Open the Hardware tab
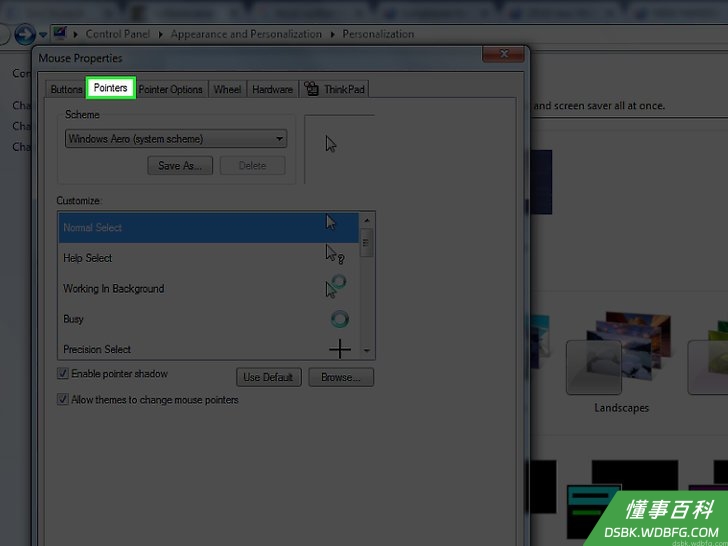Viewport: 728px width, 546px height. click(x=273, y=89)
